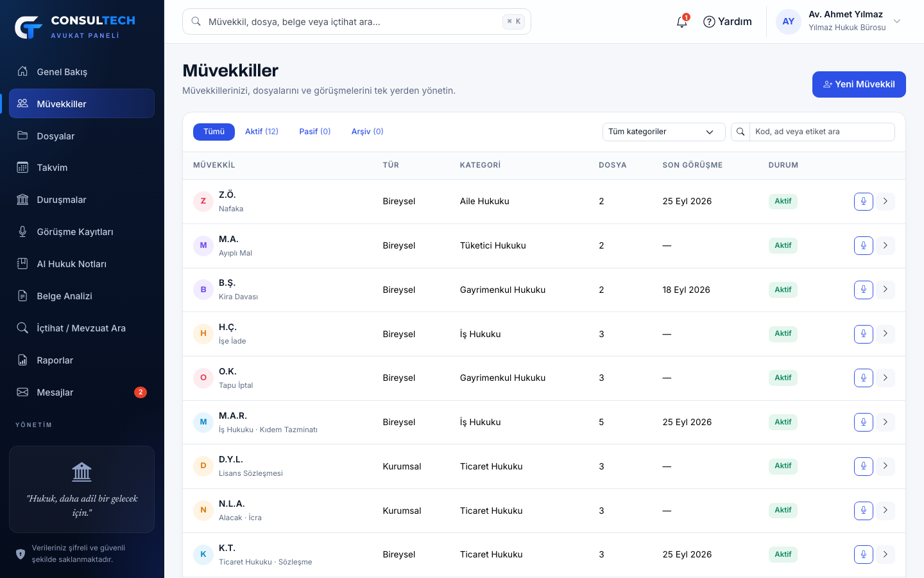This screenshot has height=578, width=924.
Task: Expand the Av. Ahmet Yılmaz account menu
Action: tap(839, 21)
